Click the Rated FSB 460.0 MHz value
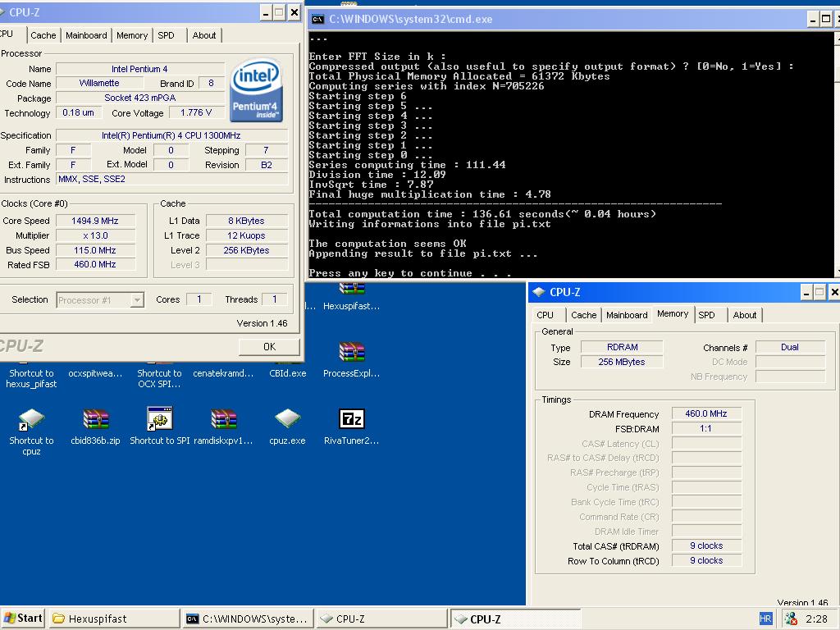The image size is (840, 630). (x=95, y=264)
